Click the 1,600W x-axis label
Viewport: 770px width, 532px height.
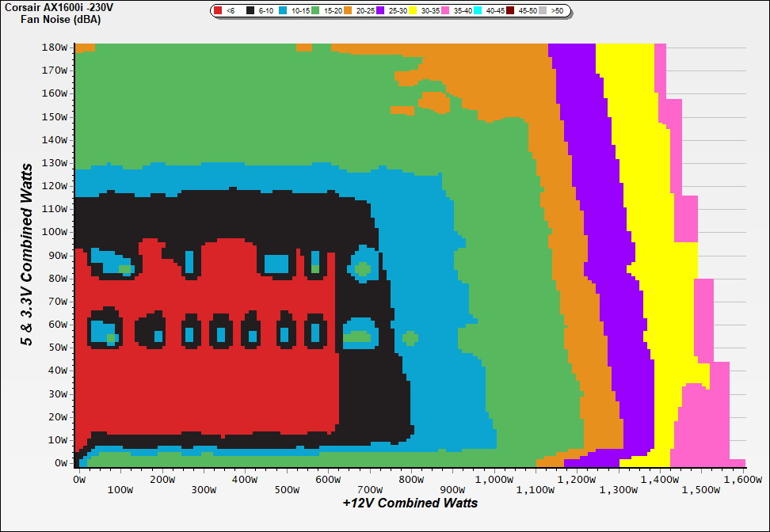pos(741,480)
